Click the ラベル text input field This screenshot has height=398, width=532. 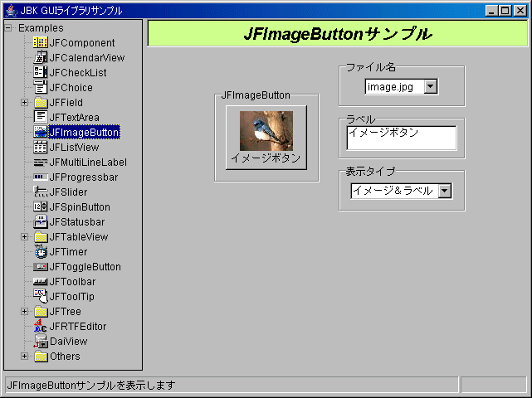coord(402,138)
